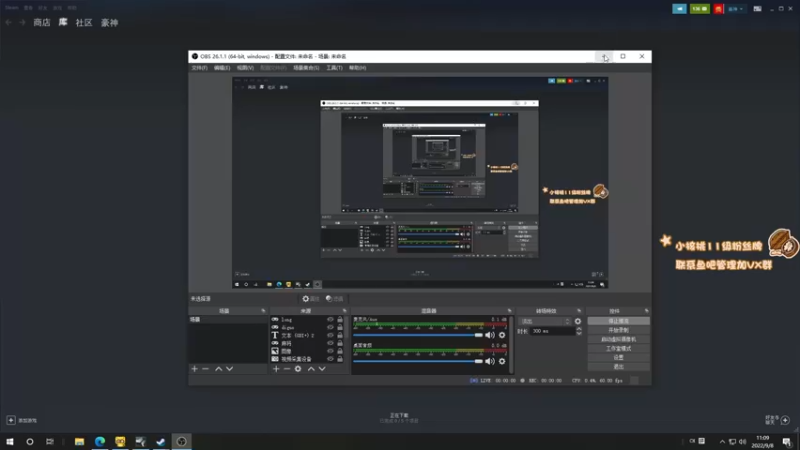Click the transition duration 300 ms field
The height and width of the screenshot is (450, 800).
(553, 331)
